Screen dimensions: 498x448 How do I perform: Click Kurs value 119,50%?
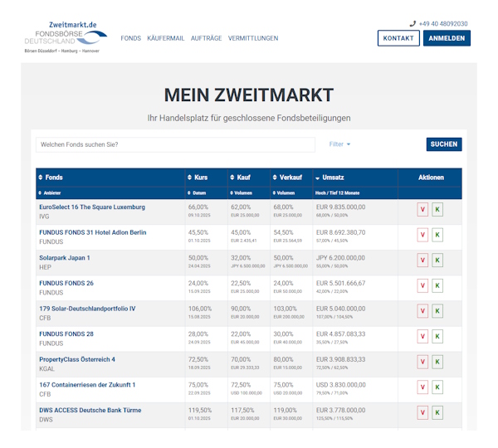click(200, 410)
